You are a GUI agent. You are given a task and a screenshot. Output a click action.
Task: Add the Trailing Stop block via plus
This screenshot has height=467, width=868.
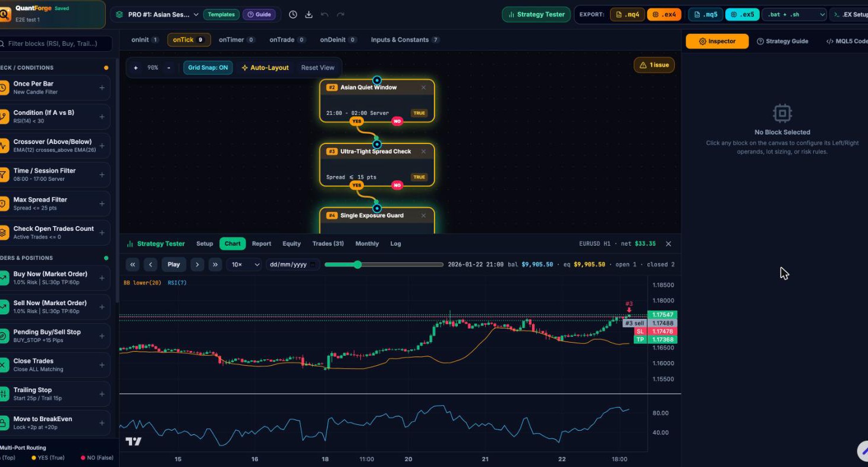point(102,394)
